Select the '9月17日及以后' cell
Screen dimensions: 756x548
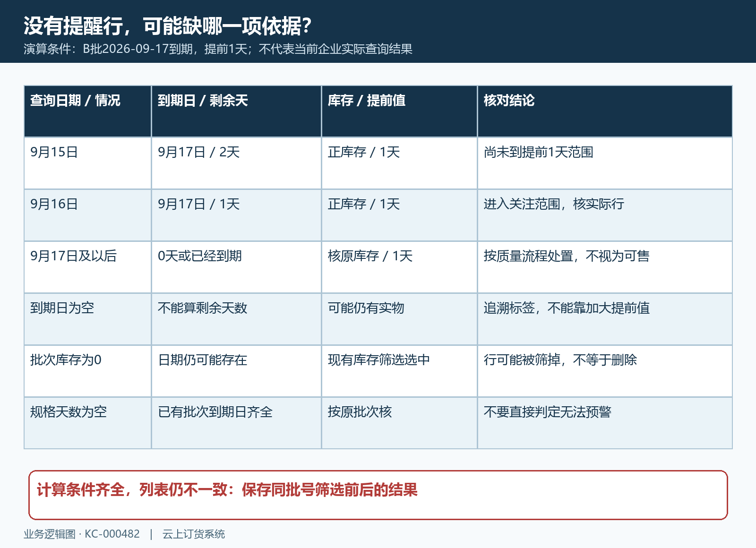click(x=87, y=267)
